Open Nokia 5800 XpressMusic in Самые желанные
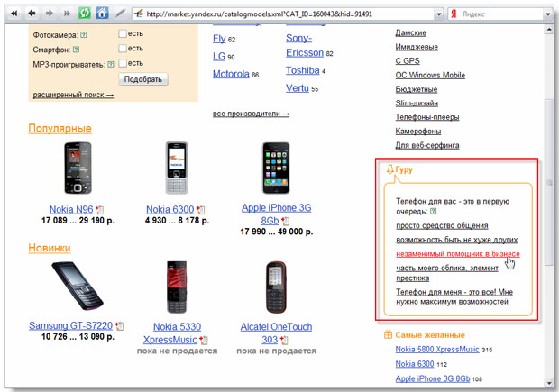The height and width of the screenshot is (392, 559). pyautogui.click(x=437, y=350)
